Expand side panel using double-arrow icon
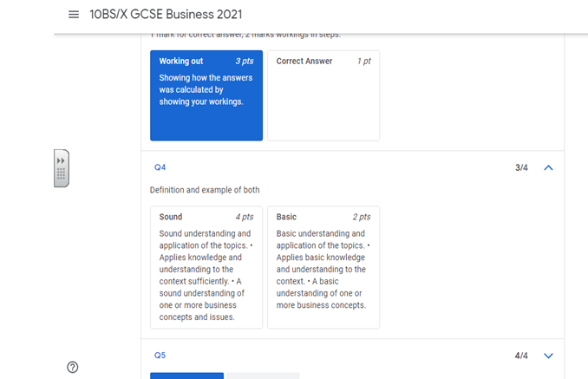 [x=61, y=161]
